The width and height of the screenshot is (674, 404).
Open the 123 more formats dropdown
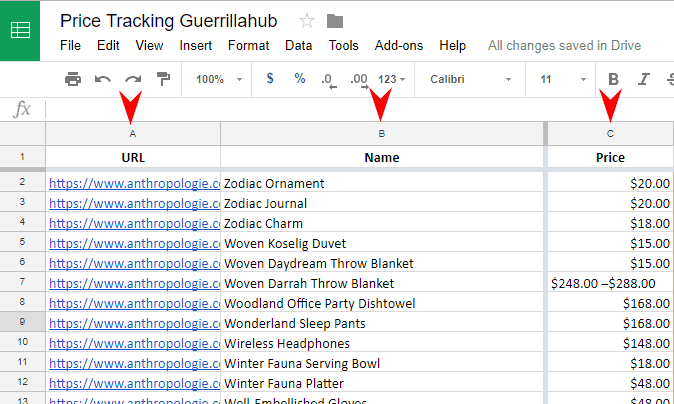393,79
